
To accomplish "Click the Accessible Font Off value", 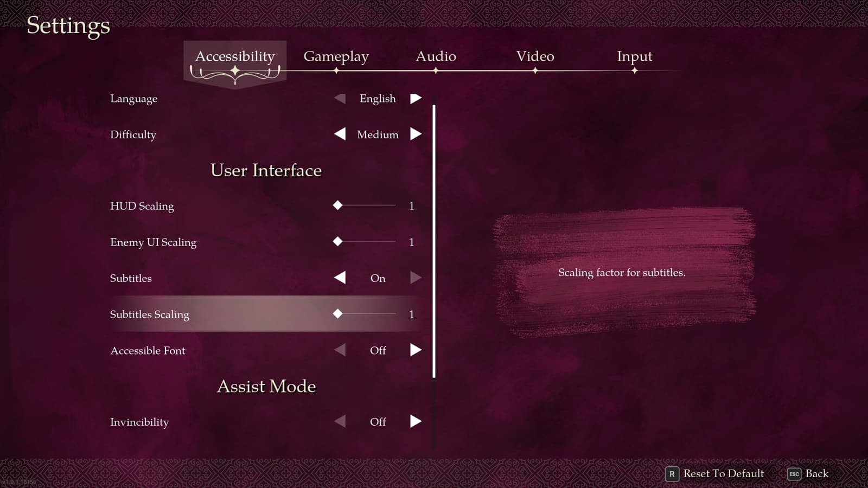I will click(x=378, y=350).
